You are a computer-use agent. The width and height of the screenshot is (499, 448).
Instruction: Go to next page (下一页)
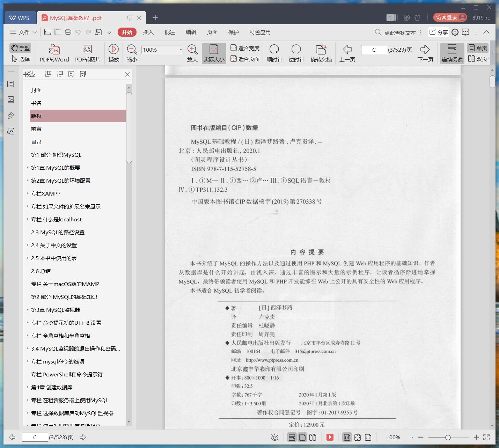tap(425, 53)
